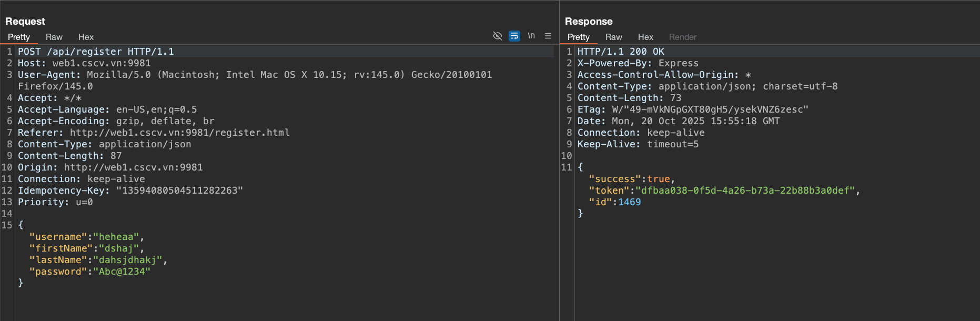Click the "heheaa" username value

(x=116, y=237)
